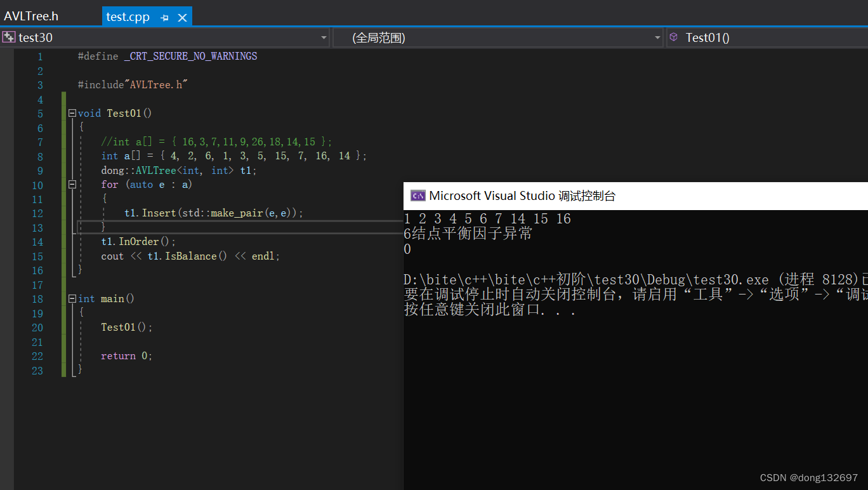Click the #define _CRT_SECURE_NO_WARNINGS line
The width and height of the screenshot is (868, 490).
pos(168,56)
